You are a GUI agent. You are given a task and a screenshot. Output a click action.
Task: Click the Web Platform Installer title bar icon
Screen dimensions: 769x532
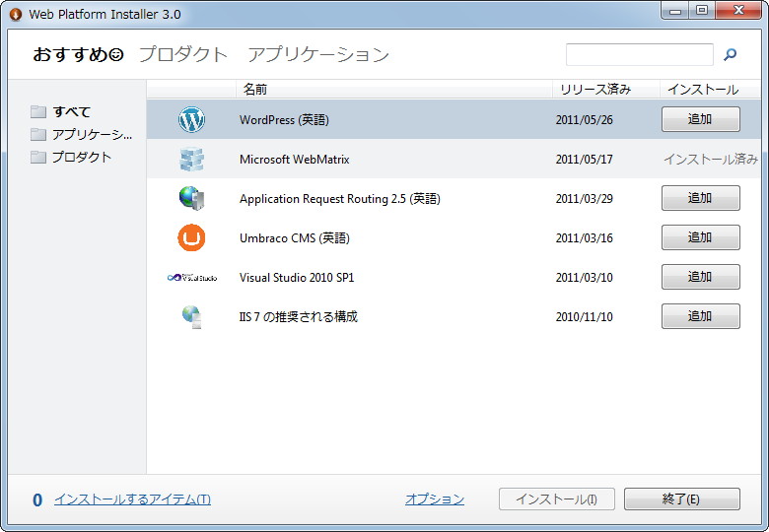click(16, 14)
